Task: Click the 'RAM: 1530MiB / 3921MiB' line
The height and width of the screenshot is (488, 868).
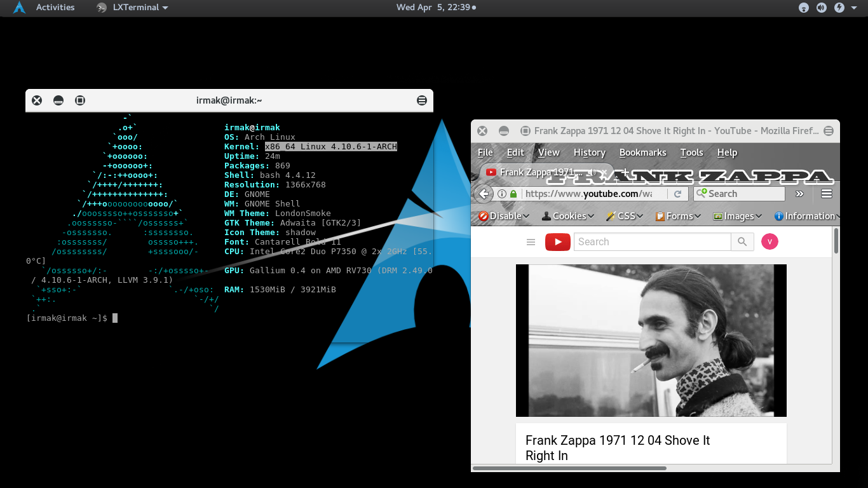Action: point(280,290)
